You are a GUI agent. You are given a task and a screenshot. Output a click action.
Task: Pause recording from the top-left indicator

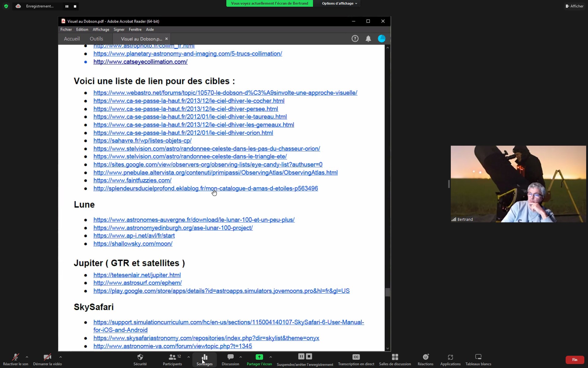(67, 6)
